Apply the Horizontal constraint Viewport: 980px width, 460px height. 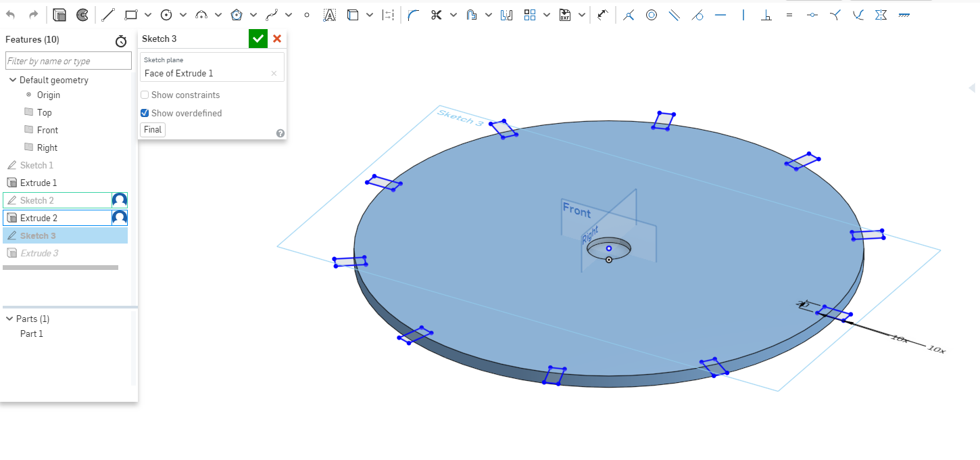(720, 14)
